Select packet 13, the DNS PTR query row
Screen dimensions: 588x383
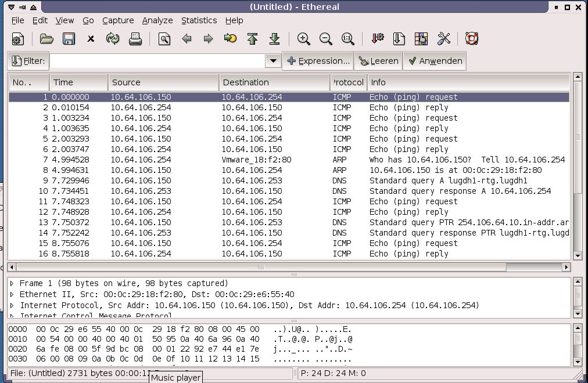289,222
